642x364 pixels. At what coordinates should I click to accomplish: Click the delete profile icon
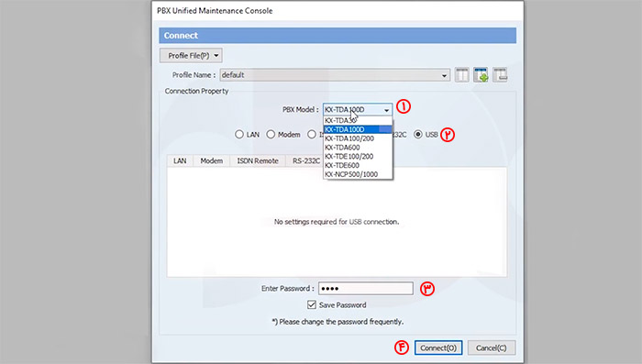500,75
